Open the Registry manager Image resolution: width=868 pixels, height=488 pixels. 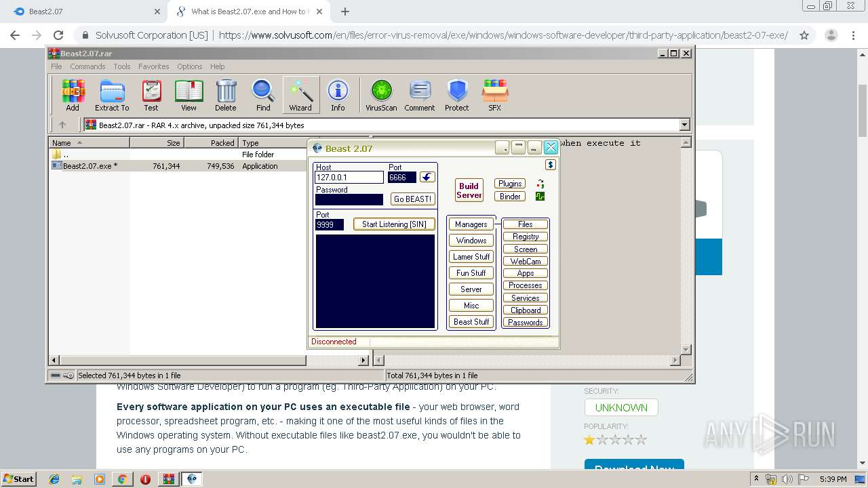[x=526, y=237]
